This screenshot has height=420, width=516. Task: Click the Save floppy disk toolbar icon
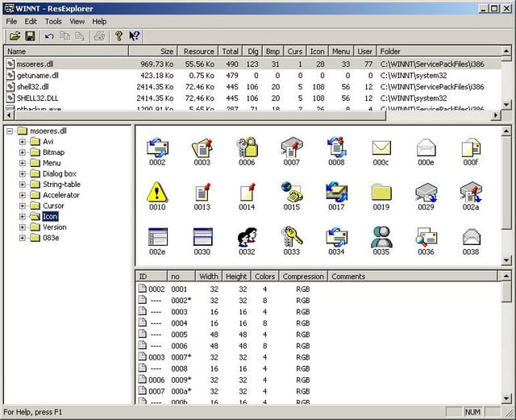(30, 36)
